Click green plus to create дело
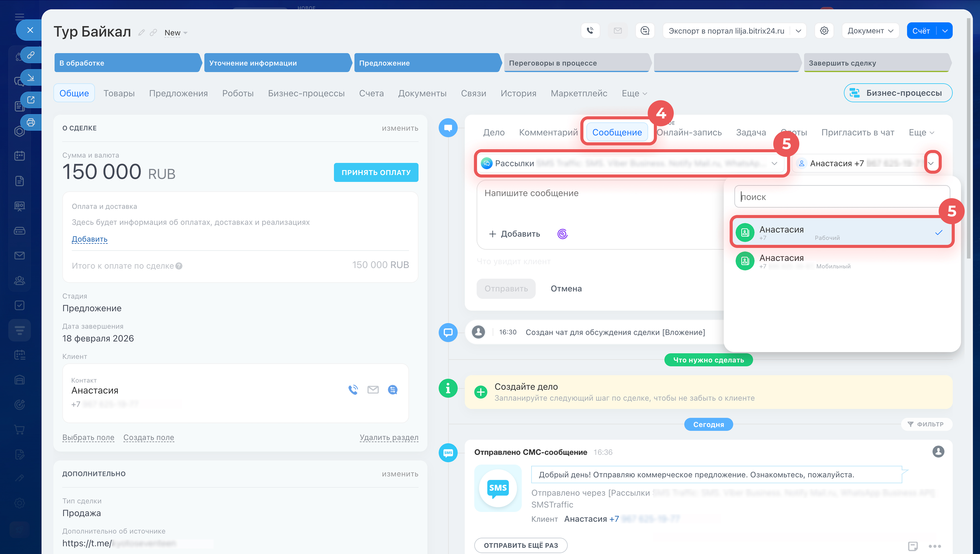Screen dimensions: 980x554 pos(481,392)
